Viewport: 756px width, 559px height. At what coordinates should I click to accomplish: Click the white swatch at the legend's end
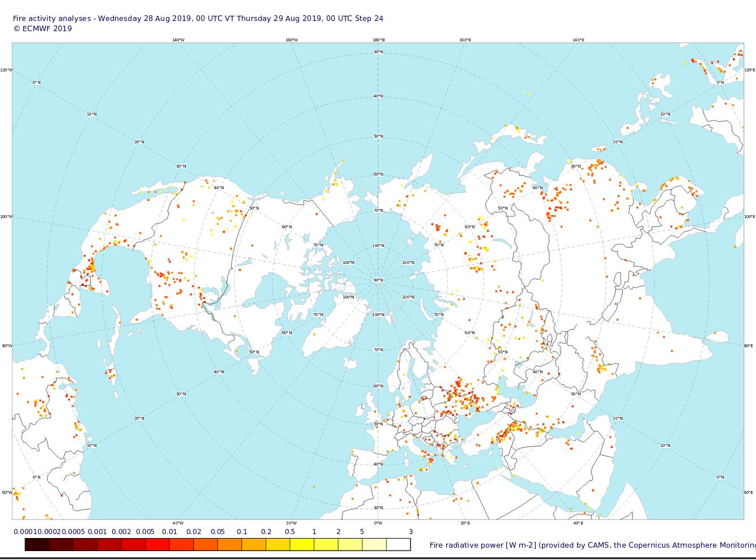point(398,545)
